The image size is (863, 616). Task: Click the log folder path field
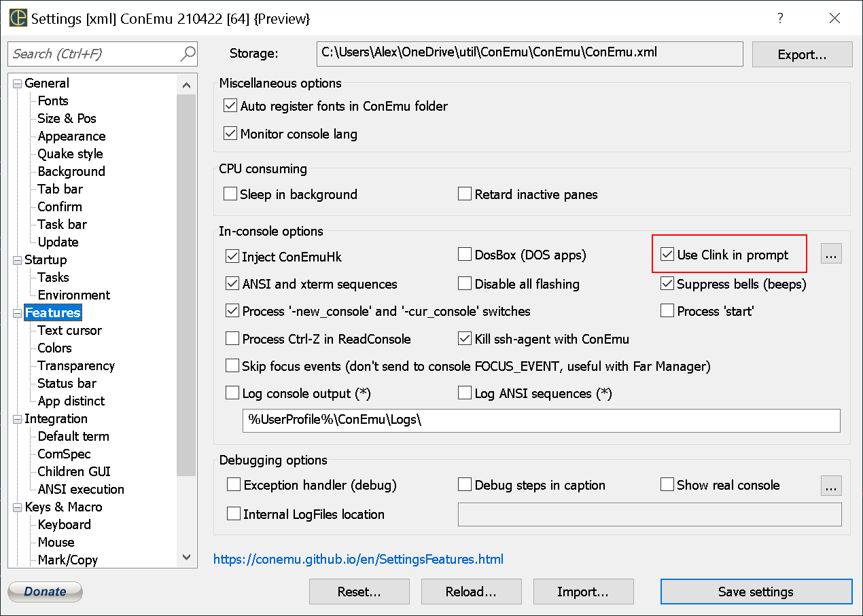click(x=540, y=420)
